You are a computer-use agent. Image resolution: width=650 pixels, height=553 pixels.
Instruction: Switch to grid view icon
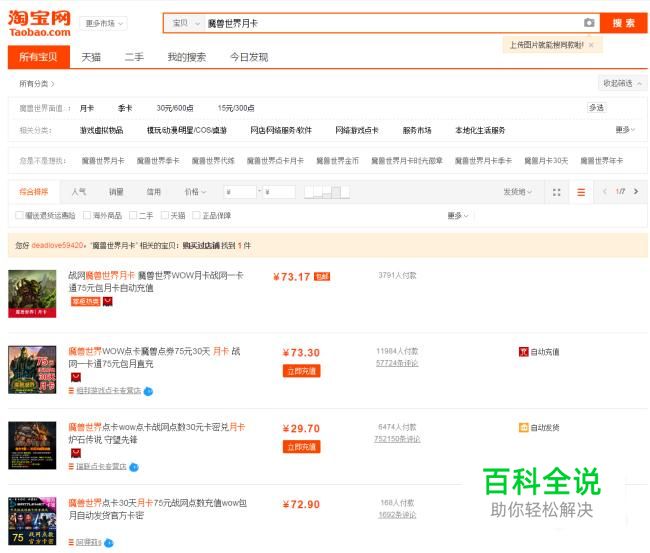(x=557, y=192)
